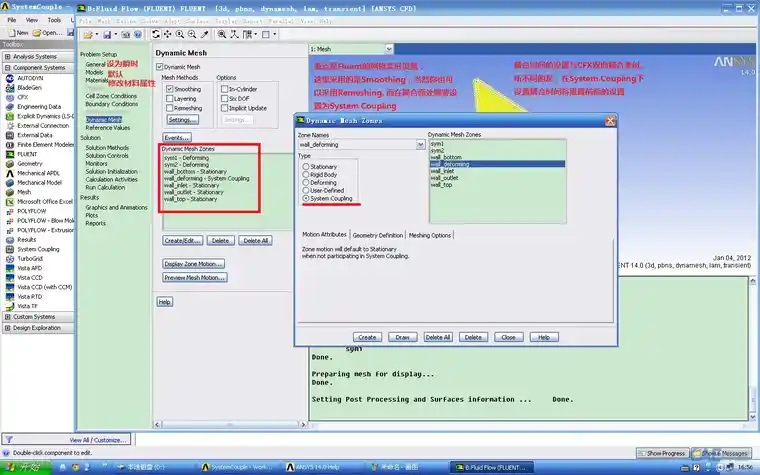Select the Deforming zone type radio button
Image resolution: width=760 pixels, height=475 pixels.
(x=306, y=183)
